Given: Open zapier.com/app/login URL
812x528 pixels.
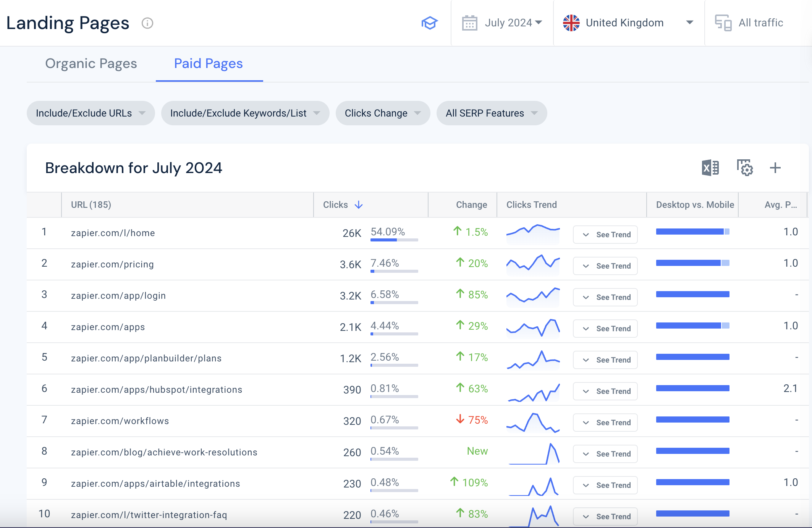Looking at the screenshot, I should pyautogui.click(x=118, y=296).
